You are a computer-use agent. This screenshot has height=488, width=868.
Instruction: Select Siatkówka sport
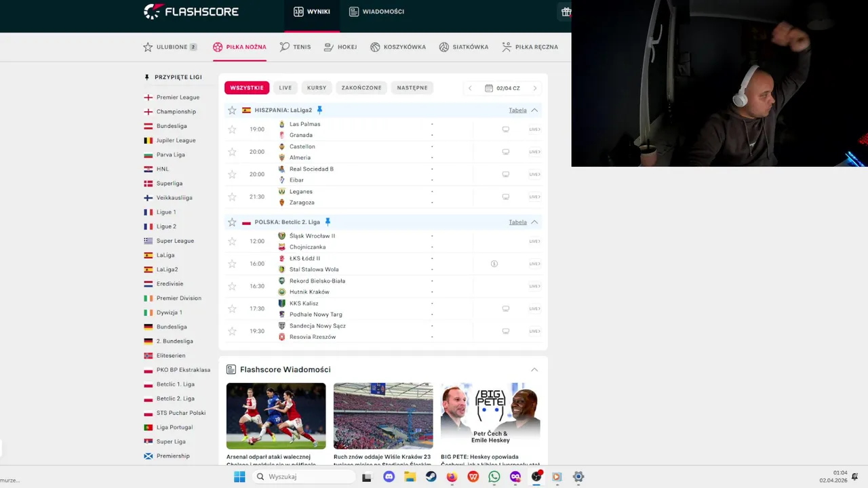point(464,47)
